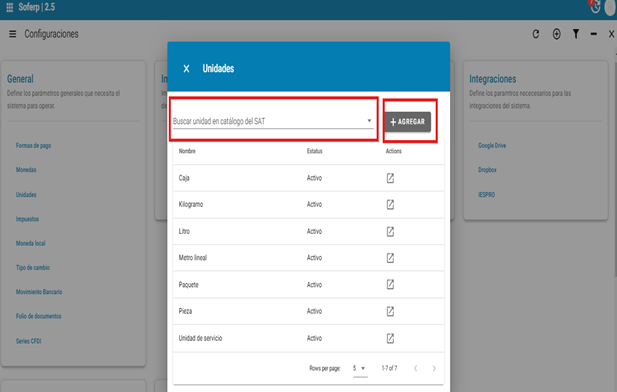Screen dimensions: 617x392
Task: Edit the Metro lineal unit row
Action: [390, 258]
